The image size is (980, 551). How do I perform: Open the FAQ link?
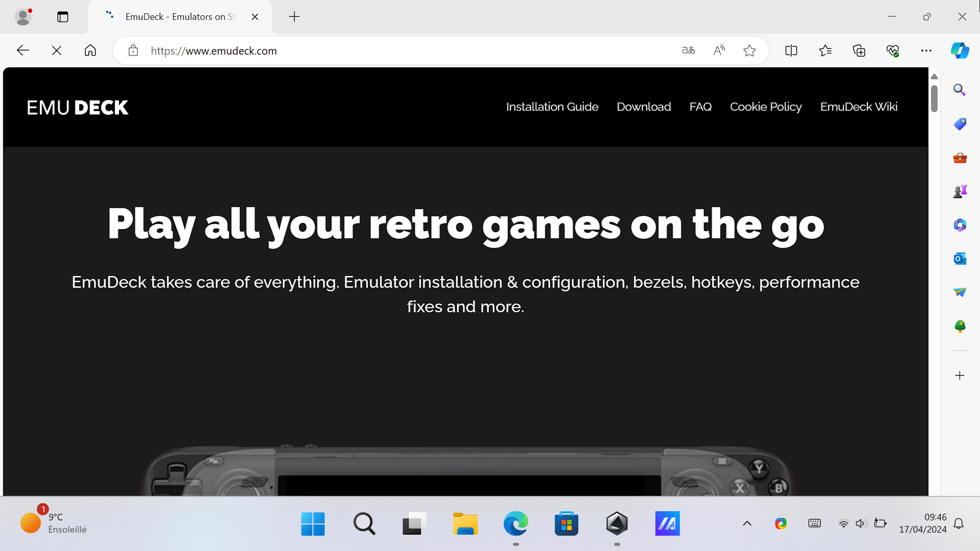700,107
